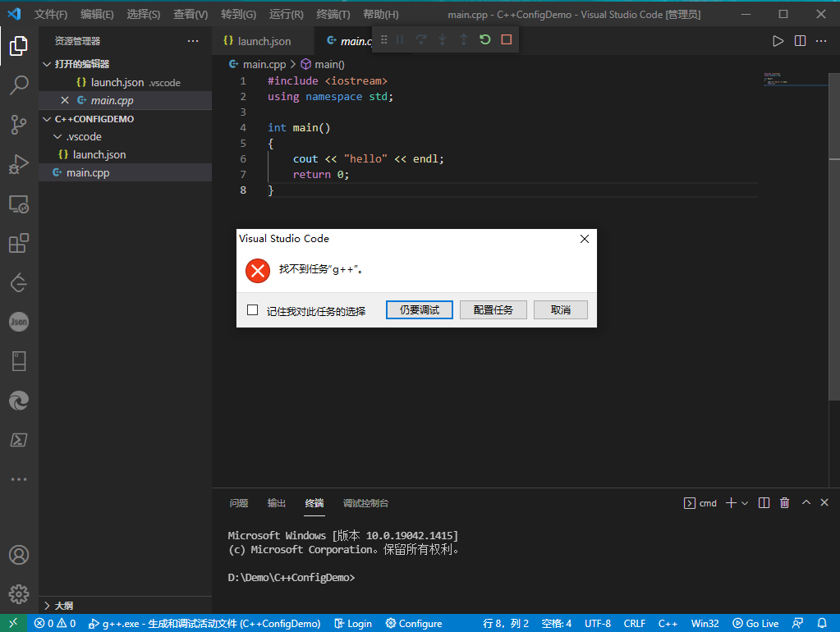Open Run and Debug view

(18, 164)
